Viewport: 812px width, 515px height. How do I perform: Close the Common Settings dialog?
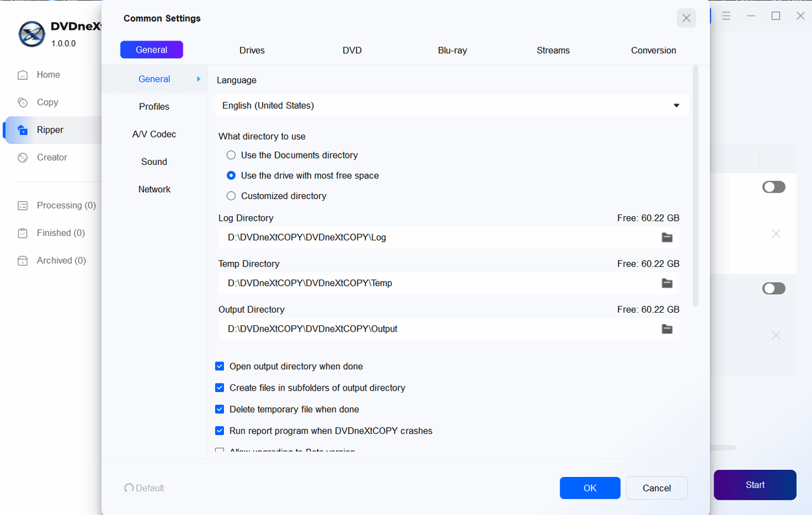[x=686, y=18]
